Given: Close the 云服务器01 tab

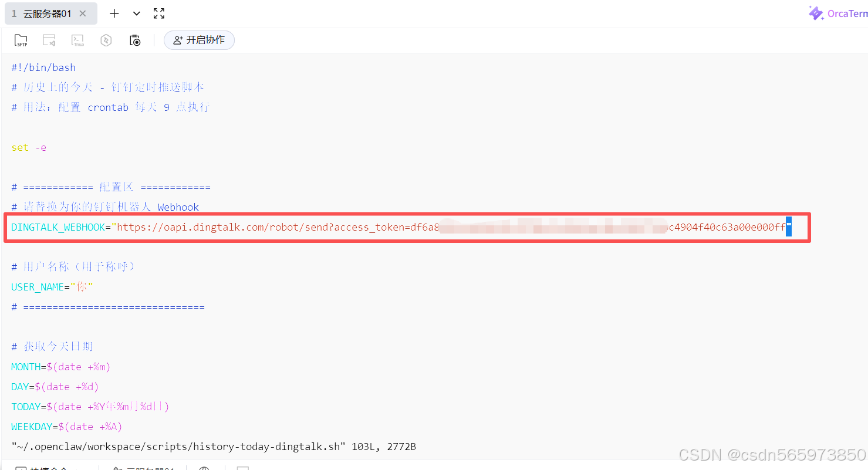Looking at the screenshot, I should tap(83, 13).
